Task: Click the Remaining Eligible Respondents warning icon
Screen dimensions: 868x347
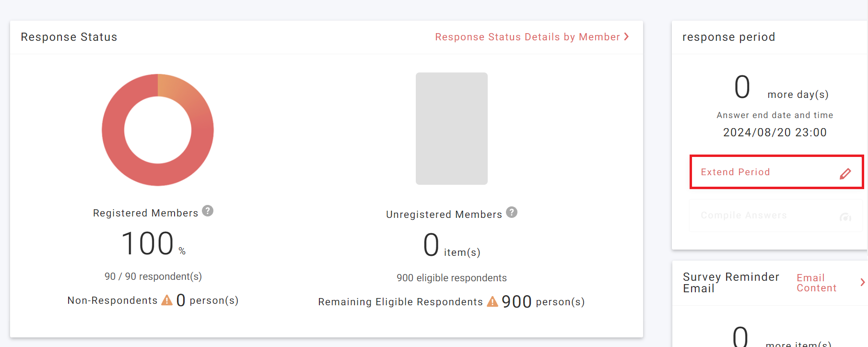Action: click(493, 301)
